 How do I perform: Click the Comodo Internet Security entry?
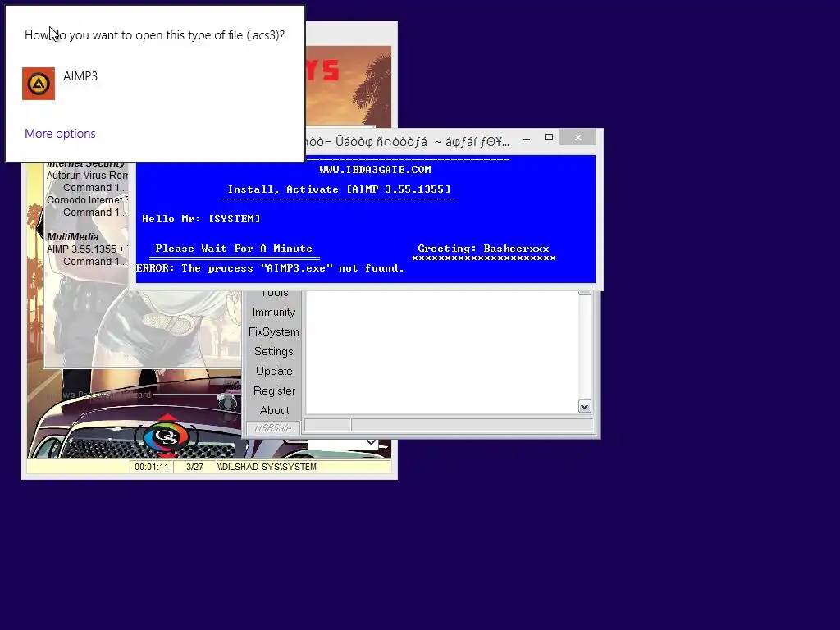[87, 200]
